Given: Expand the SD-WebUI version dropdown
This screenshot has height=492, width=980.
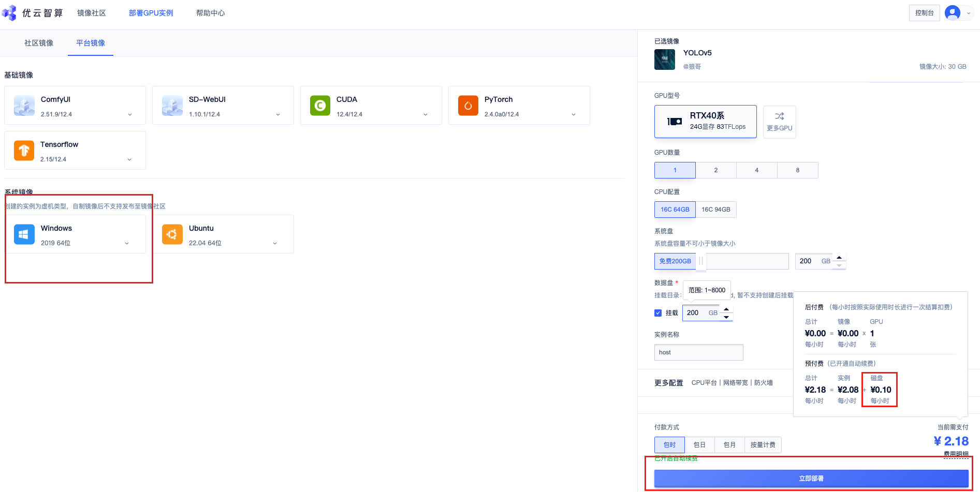Looking at the screenshot, I should 278,114.
